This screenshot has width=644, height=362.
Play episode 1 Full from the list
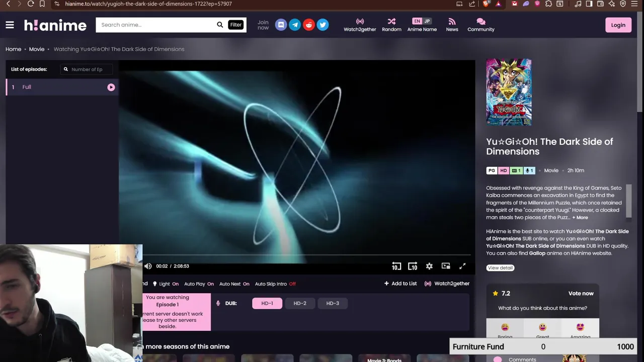click(x=111, y=87)
